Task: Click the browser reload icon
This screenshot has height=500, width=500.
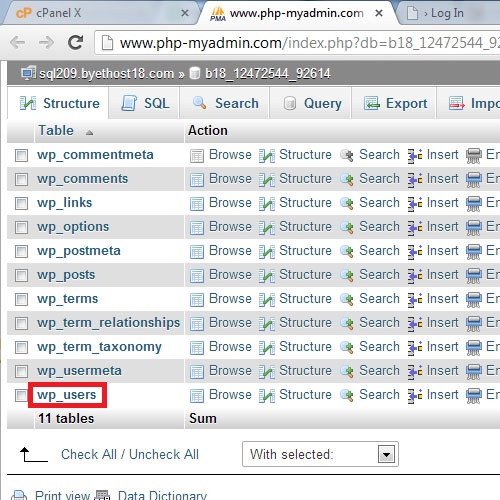Action: (75, 42)
